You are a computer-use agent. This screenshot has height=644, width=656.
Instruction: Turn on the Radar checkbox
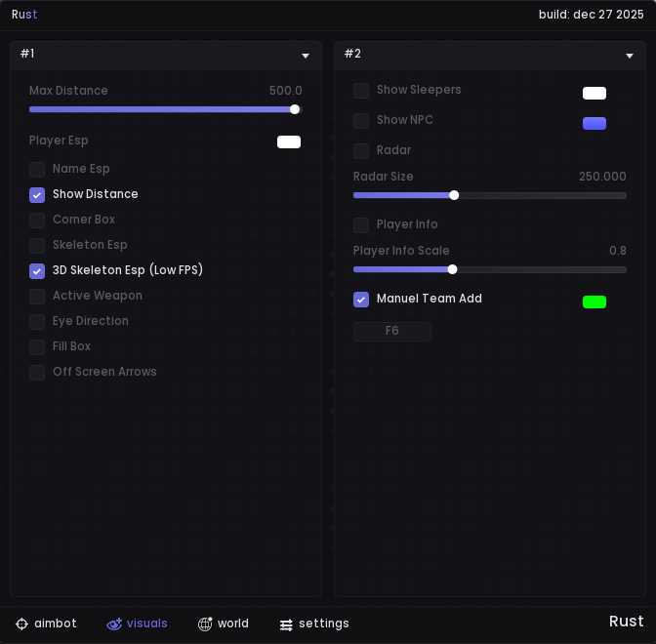361,151
